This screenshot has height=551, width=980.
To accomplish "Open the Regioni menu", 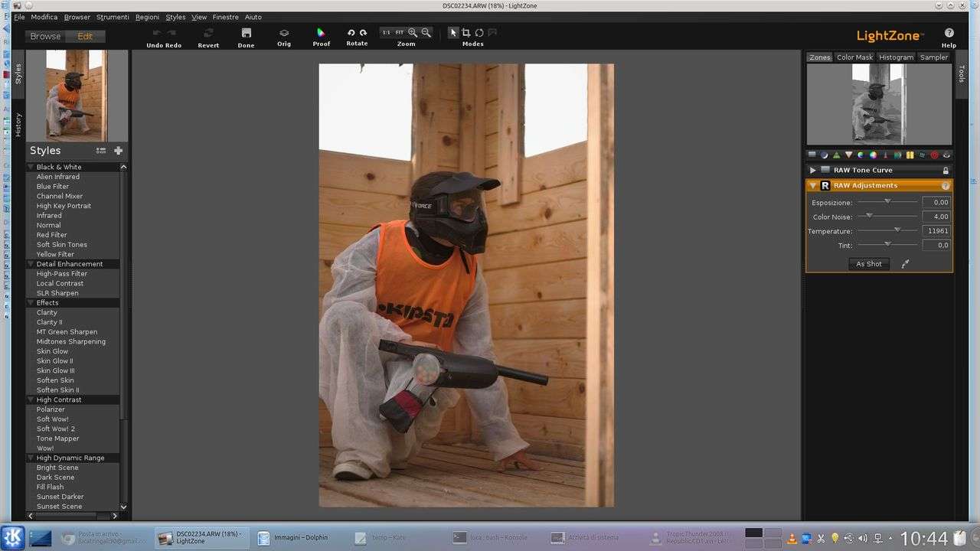I will coord(147,17).
